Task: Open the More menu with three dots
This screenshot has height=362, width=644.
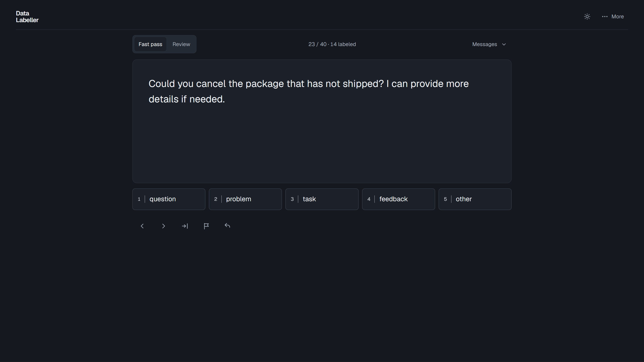Action: (613, 17)
